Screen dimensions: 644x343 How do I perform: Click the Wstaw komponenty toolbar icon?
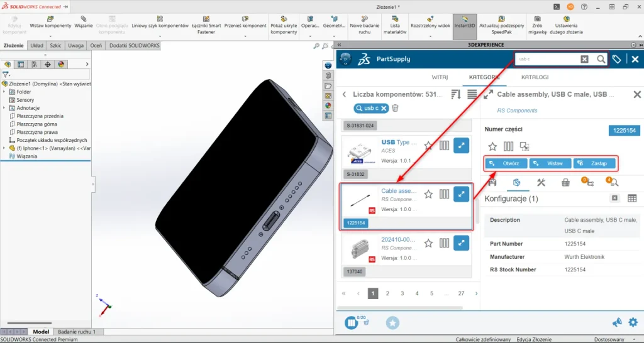(x=50, y=19)
